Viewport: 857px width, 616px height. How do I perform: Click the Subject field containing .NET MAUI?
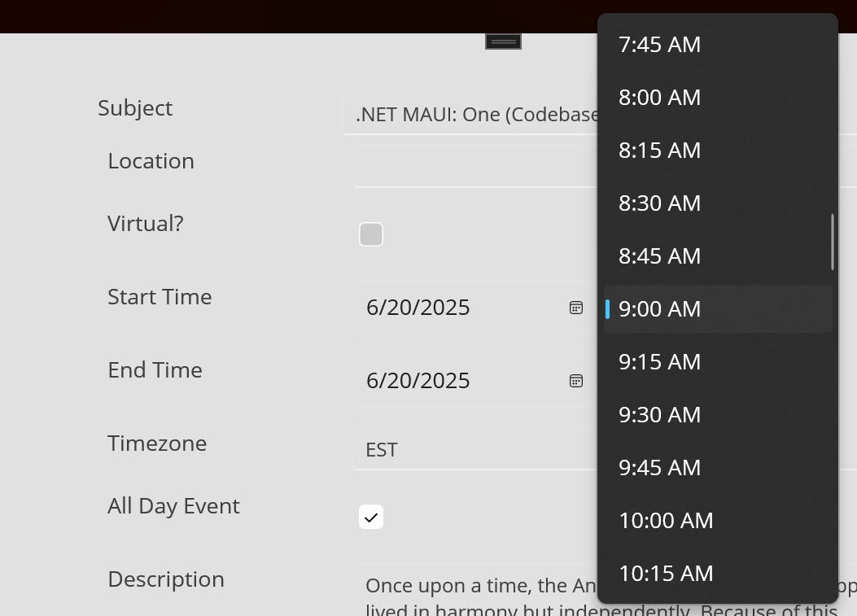472,114
